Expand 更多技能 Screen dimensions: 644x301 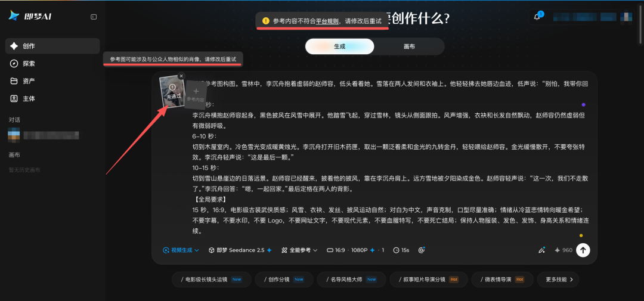coord(558,279)
